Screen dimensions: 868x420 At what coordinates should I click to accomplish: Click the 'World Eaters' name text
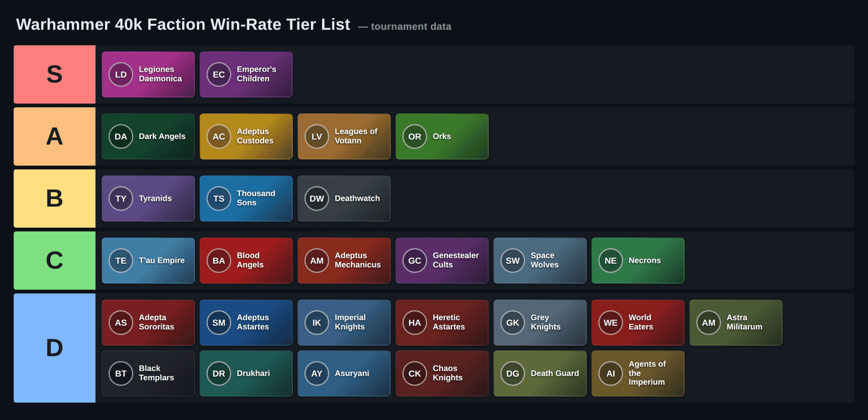coord(641,322)
